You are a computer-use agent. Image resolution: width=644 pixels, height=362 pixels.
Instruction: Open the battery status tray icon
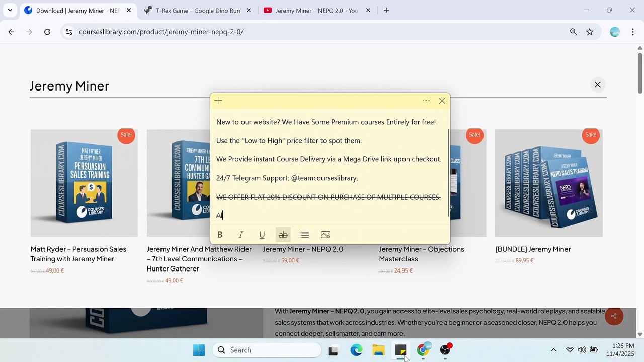pyautogui.click(x=594, y=350)
